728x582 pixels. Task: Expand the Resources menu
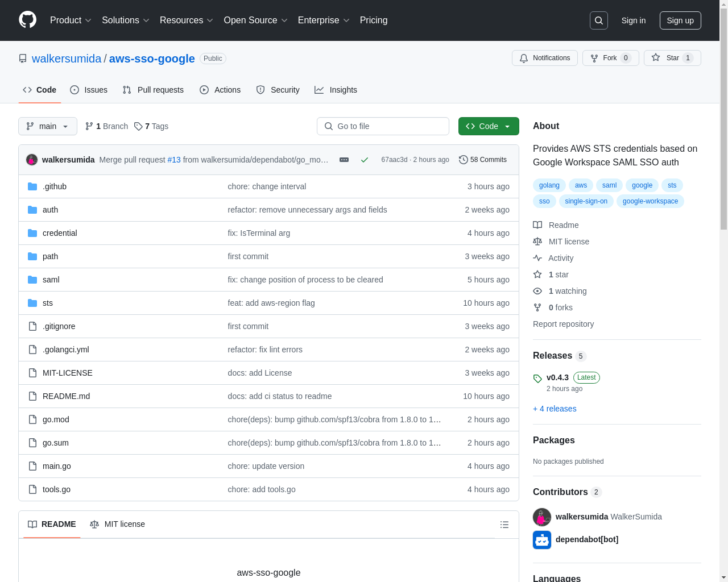click(x=187, y=20)
